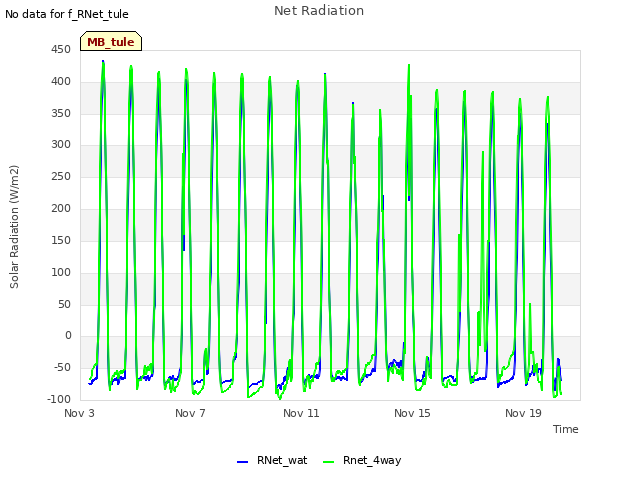Click the Net Radiation chart title
Screen dimensions: 640x480
pos(319,11)
